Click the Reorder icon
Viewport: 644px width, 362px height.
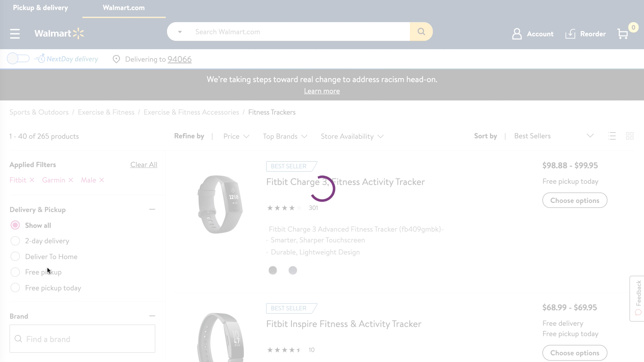coord(570,34)
